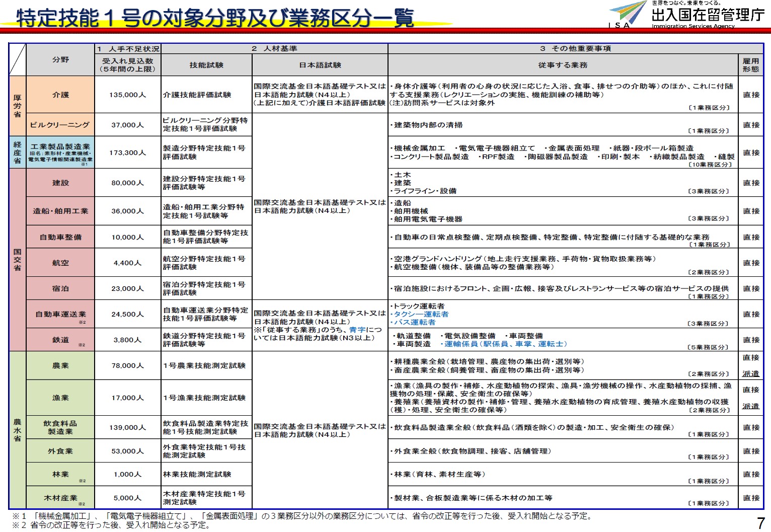Click the 5,000人 value

click(x=128, y=498)
